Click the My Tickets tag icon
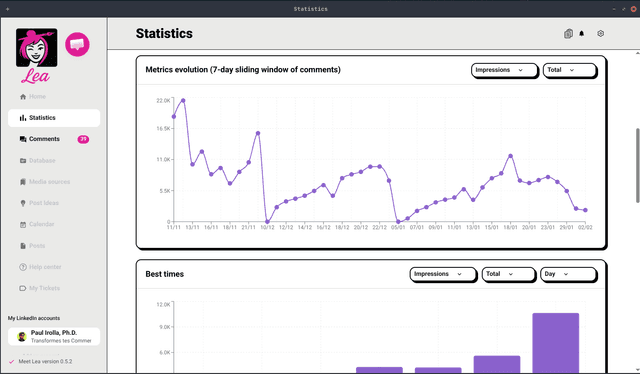This screenshot has width=640, height=374. pyautogui.click(x=23, y=288)
